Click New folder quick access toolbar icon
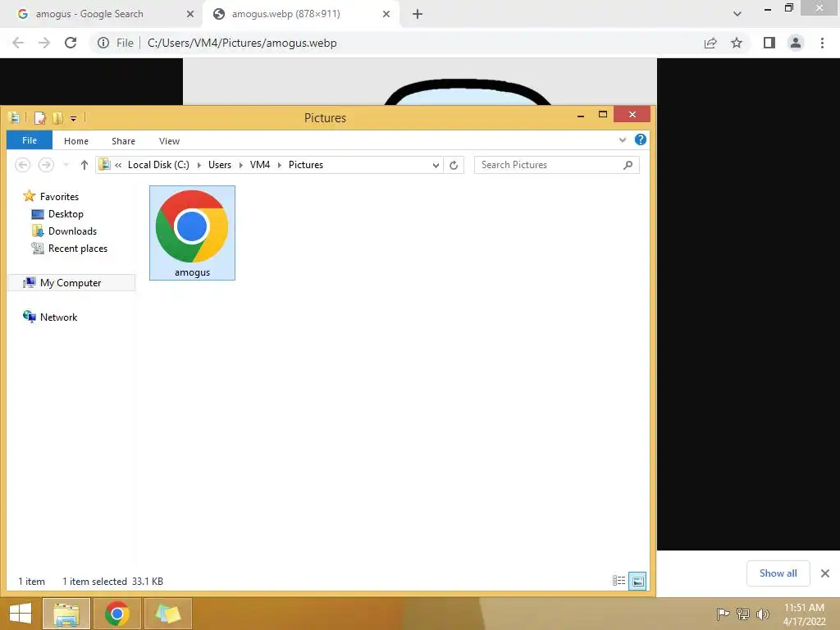Viewport: 840px width, 630px height. pos(57,118)
